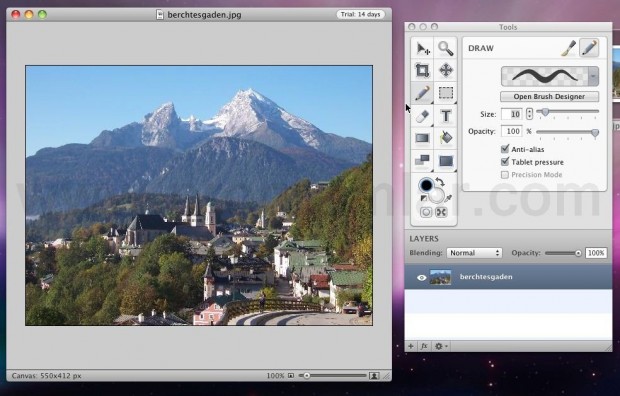Screen dimensions: 620x396
Task: Select the Rectangle shape tool
Action: coord(446,161)
